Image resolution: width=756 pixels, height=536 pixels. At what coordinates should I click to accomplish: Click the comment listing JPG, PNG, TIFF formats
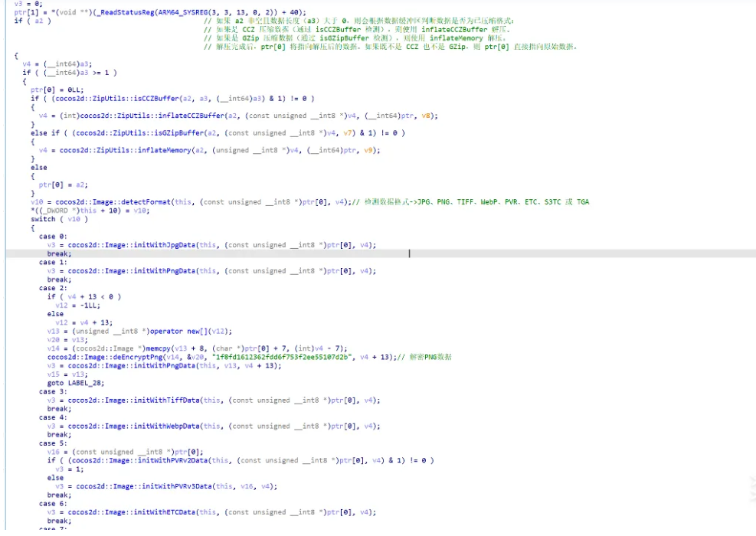pos(470,202)
